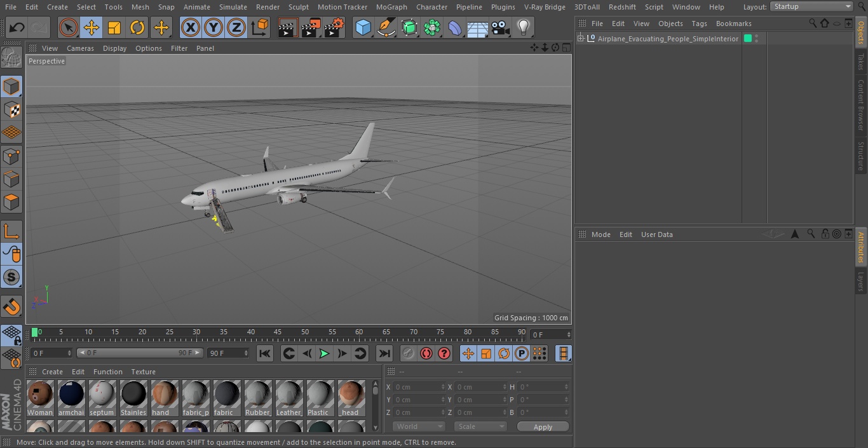Switch to Texture mode
This screenshot has height=448, width=868.
tap(11, 109)
